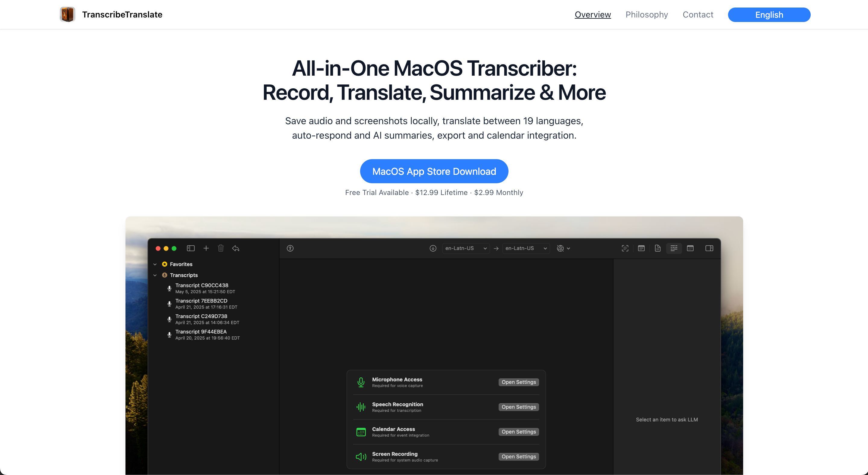Click the Transcripts section label
Image resolution: width=868 pixels, height=475 pixels.
[184, 275]
